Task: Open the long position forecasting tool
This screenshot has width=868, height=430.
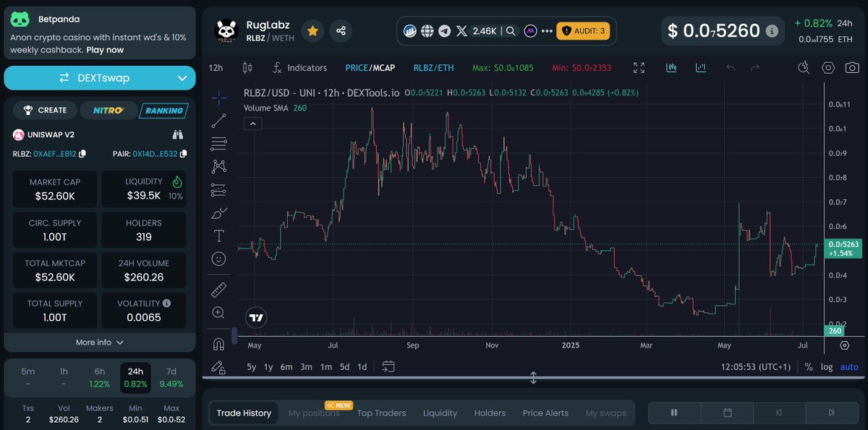Action: click(x=218, y=190)
